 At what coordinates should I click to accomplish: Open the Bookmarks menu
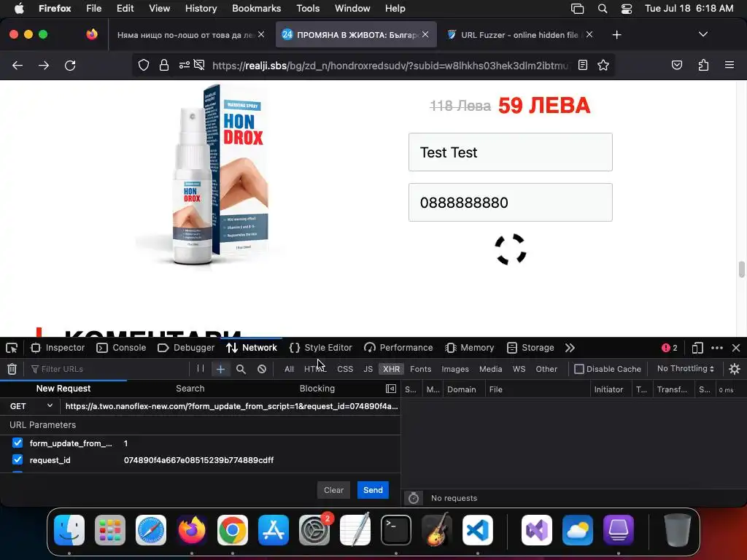(256, 9)
